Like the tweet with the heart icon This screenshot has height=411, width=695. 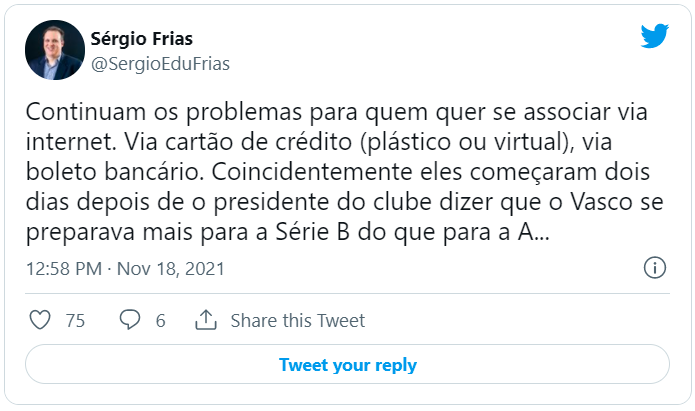(40, 321)
